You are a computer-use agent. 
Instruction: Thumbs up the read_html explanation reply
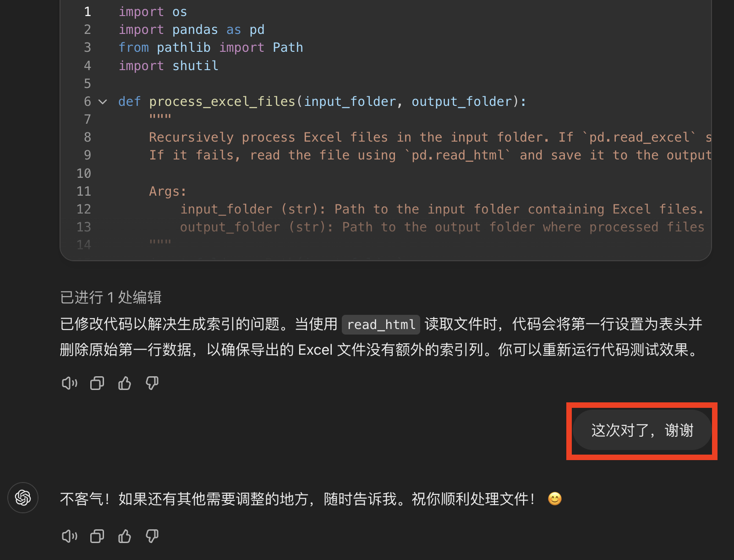(125, 383)
